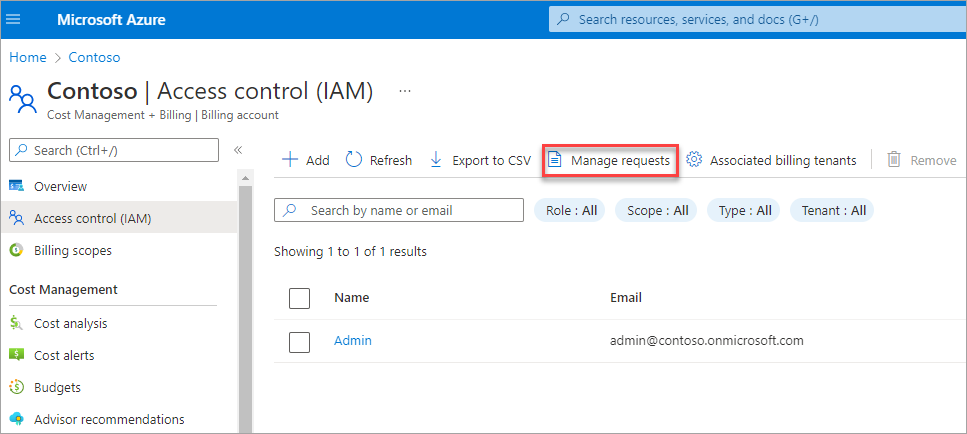Viewport: 967px width, 434px height.
Task: Open the Tenant filter dropdown
Action: tap(833, 210)
